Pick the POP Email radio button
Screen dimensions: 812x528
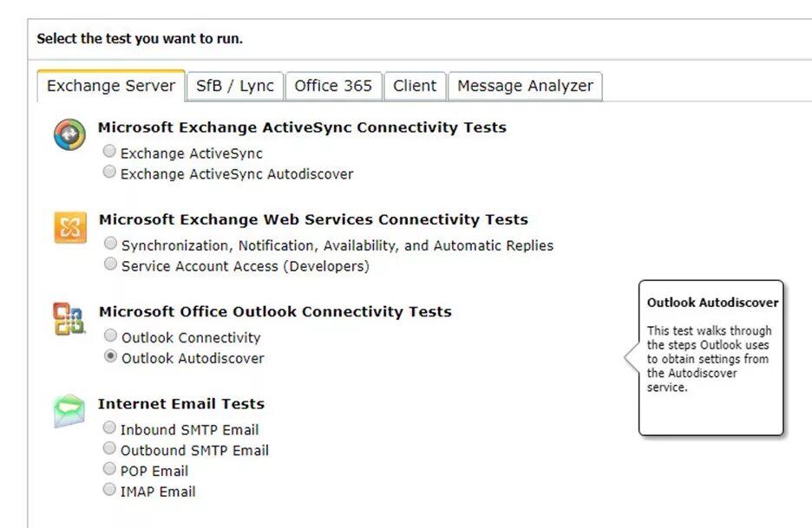click(109, 469)
